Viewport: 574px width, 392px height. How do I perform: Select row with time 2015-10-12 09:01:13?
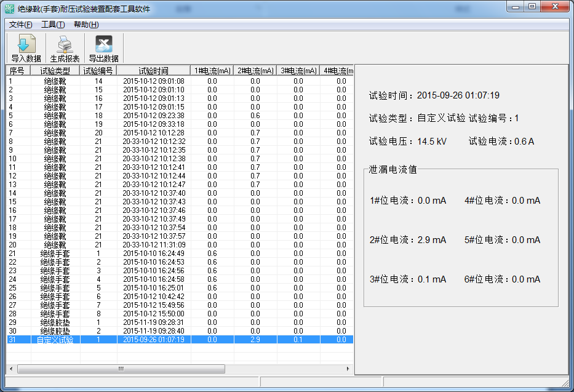pyautogui.click(x=180, y=98)
